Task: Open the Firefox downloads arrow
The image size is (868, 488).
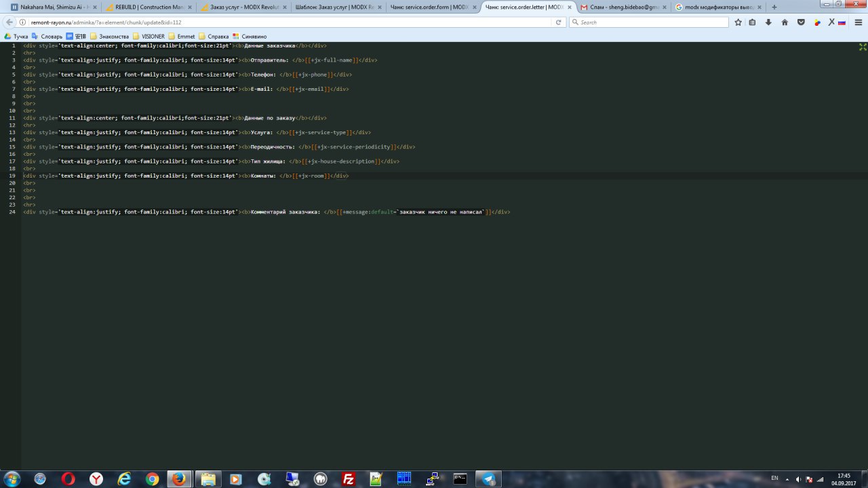Action: (768, 22)
